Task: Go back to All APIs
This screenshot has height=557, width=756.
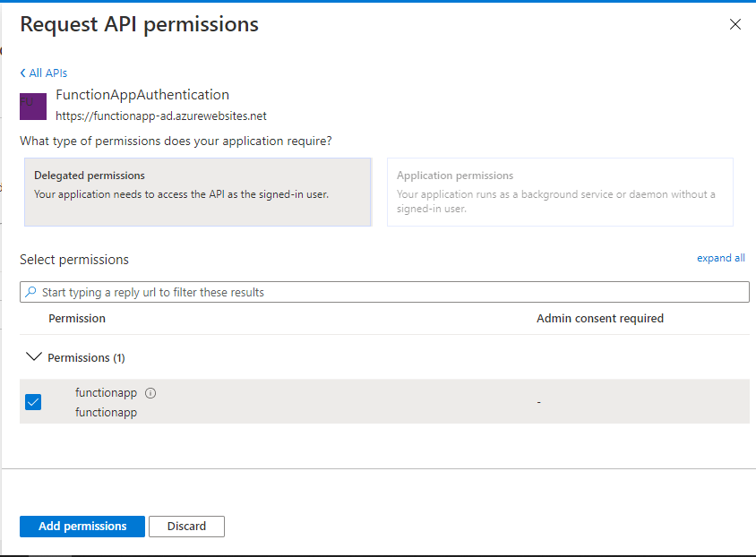Action: (x=43, y=73)
